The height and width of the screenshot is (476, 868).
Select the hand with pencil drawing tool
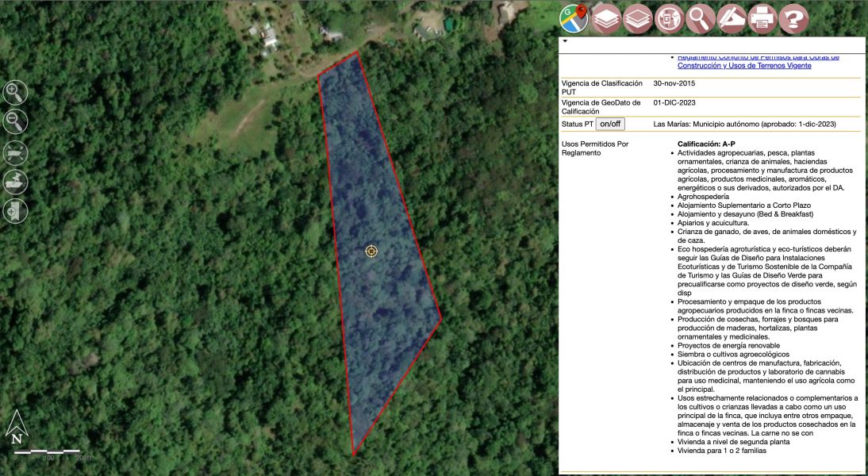click(x=732, y=17)
